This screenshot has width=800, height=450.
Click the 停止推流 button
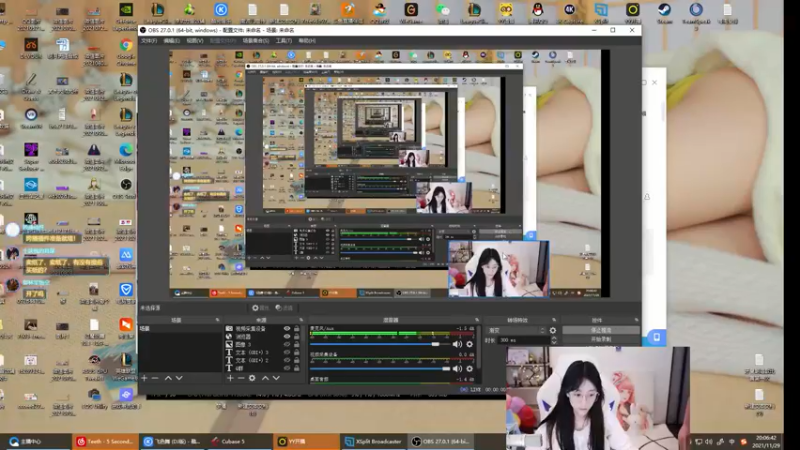pos(601,330)
